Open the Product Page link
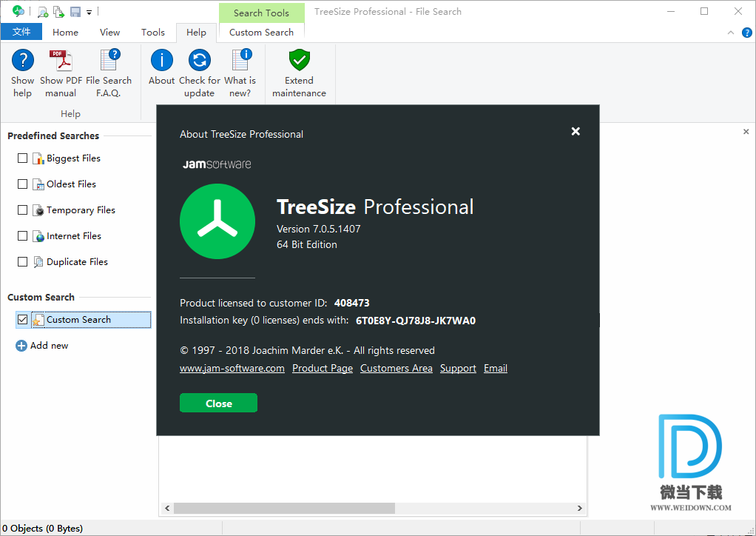 [323, 369]
